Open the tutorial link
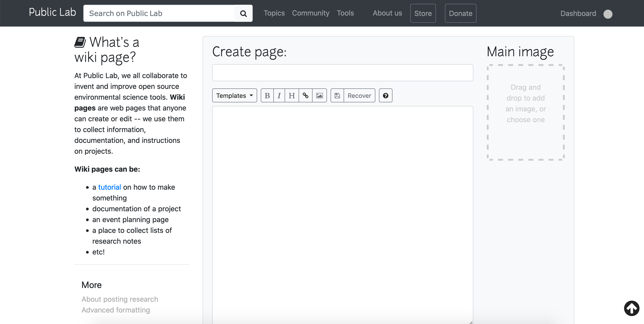 tap(109, 187)
